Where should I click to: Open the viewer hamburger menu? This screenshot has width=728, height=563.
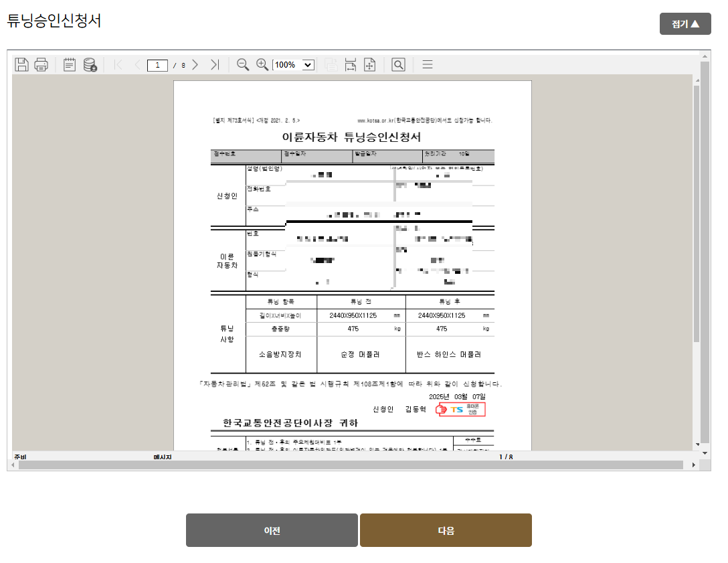tap(428, 64)
